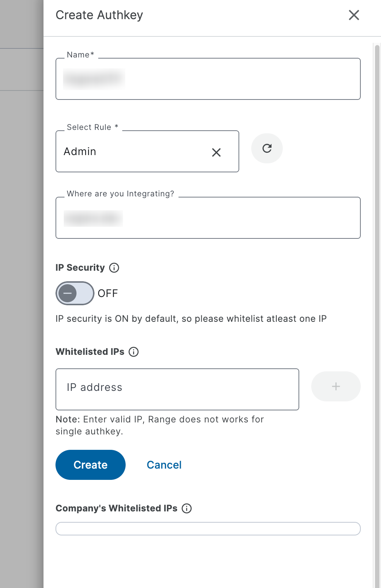The height and width of the screenshot is (588, 381).
Task: Open Whitelisted IPs info icon
Action: coord(133,352)
